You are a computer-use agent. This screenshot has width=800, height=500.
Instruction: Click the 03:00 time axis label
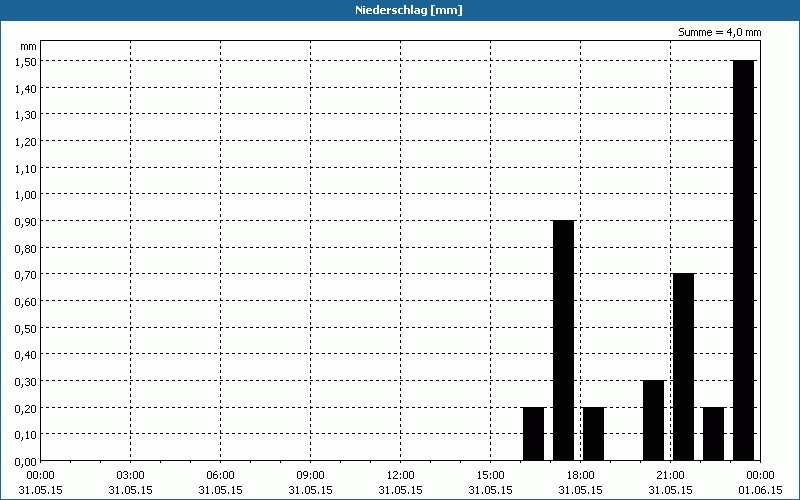[131, 476]
